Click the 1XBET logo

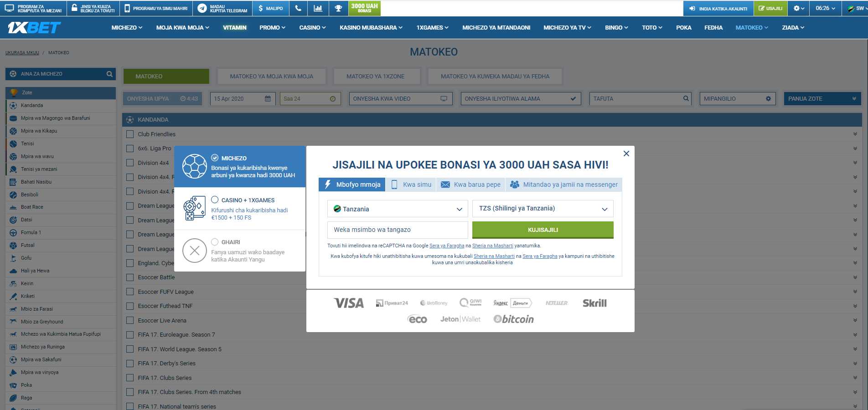34,28
